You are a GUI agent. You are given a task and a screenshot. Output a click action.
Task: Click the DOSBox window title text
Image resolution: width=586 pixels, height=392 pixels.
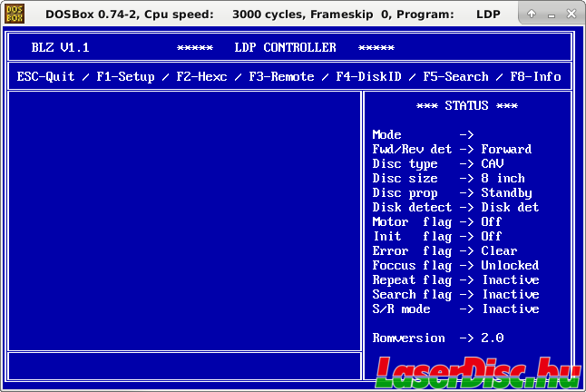273,15
